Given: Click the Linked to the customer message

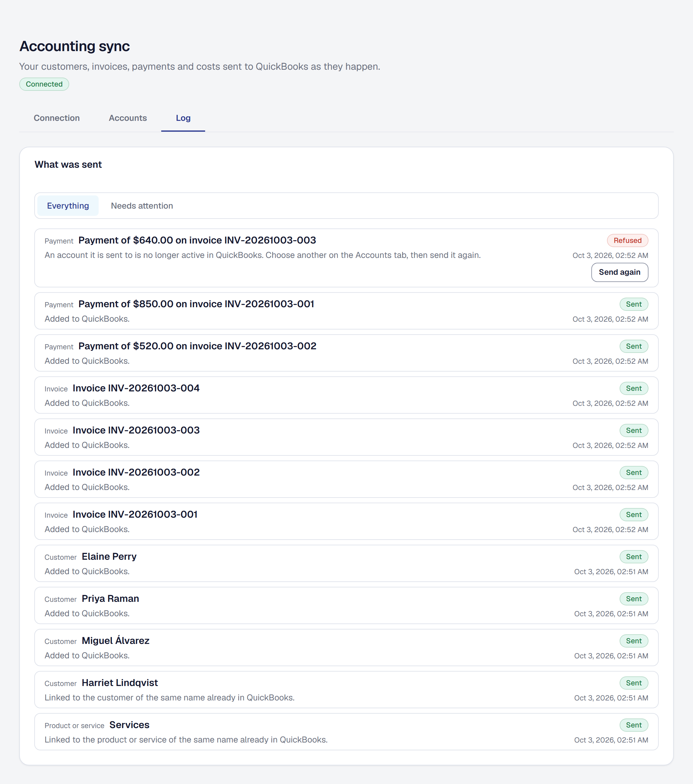Looking at the screenshot, I should click(170, 698).
